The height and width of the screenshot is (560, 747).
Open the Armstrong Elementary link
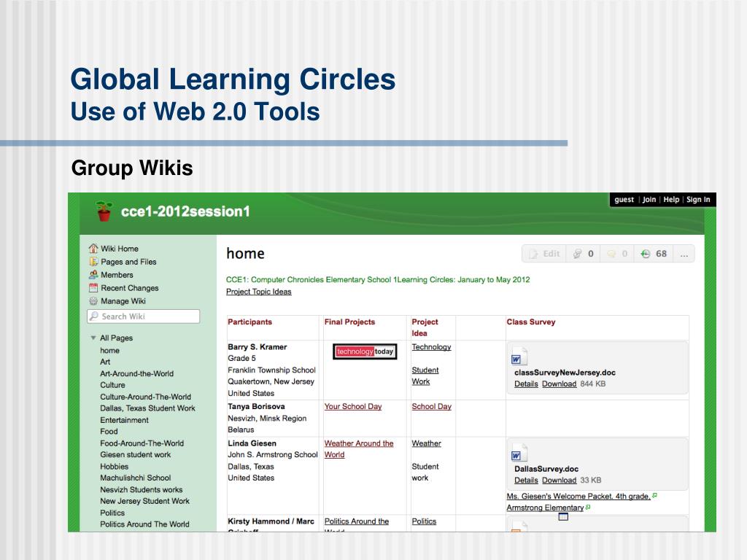[x=545, y=507]
